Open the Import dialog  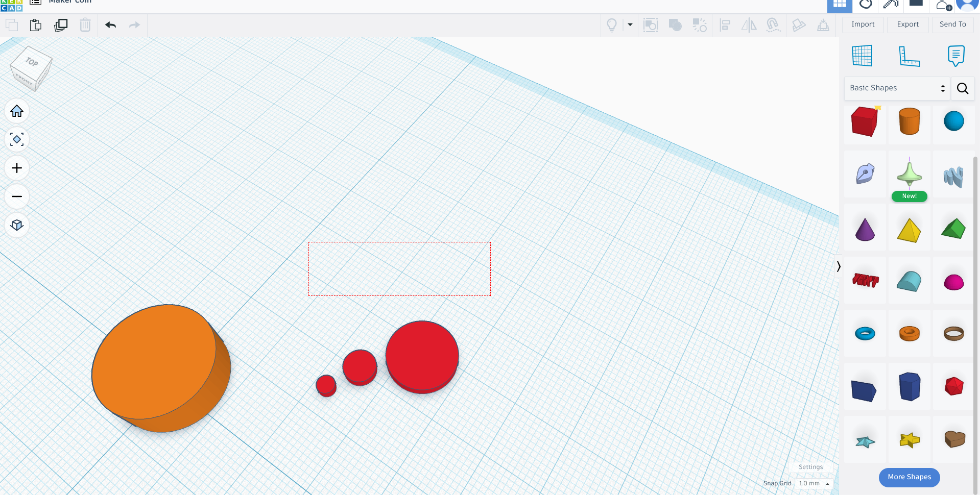(x=863, y=24)
